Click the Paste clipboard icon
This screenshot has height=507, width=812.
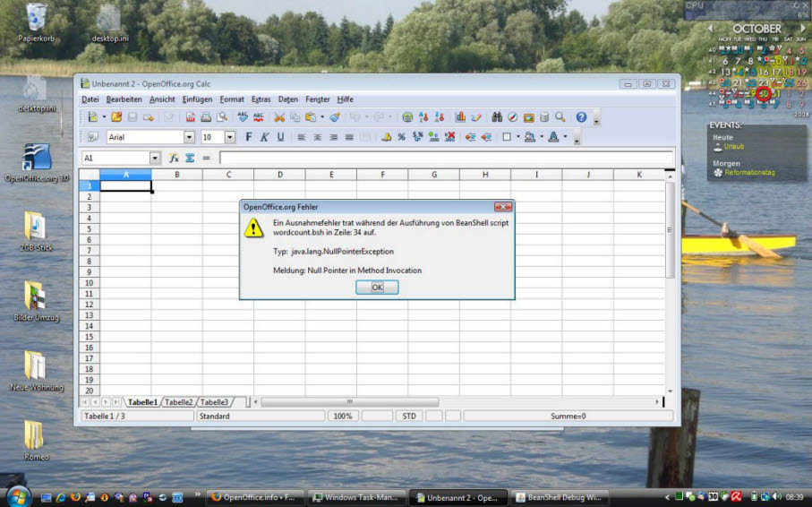[311, 117]
